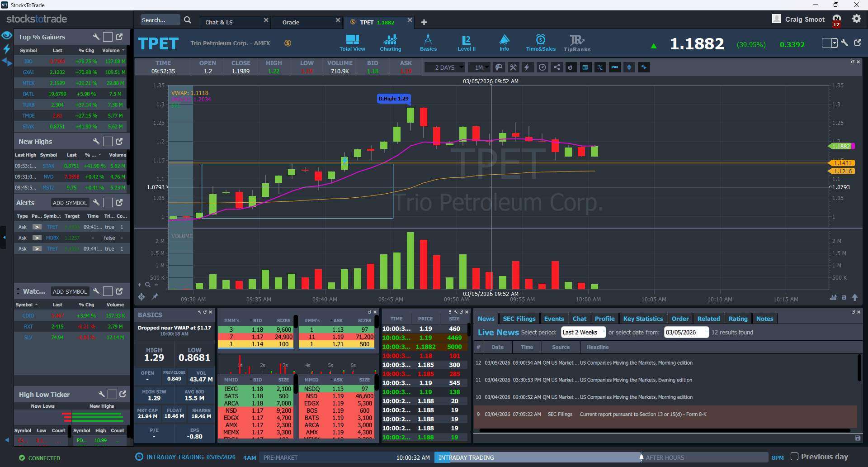Screen dimensions: 868x467
Task: Open the 1M interval dropdown
Action: [x=479, y=67]
